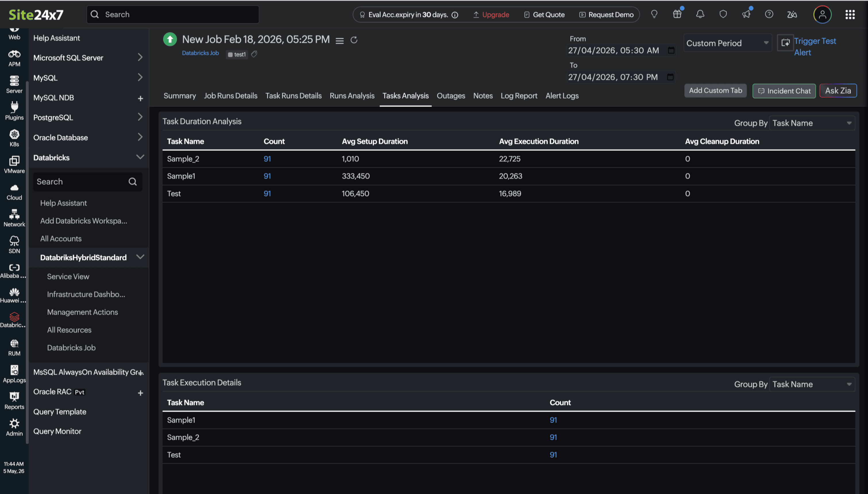
Task: Open the apps grid launcher icon
Action: tap(850, 15)
